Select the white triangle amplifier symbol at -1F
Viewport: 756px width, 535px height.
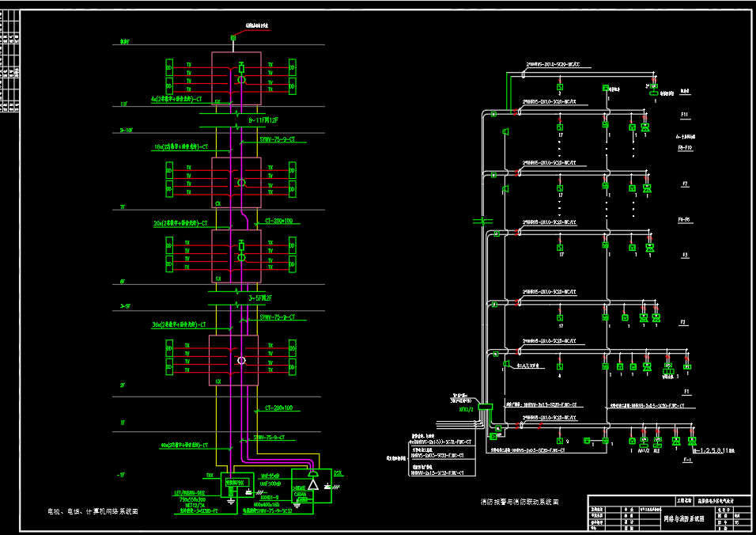pyautogui.click(x=313, y=484)
